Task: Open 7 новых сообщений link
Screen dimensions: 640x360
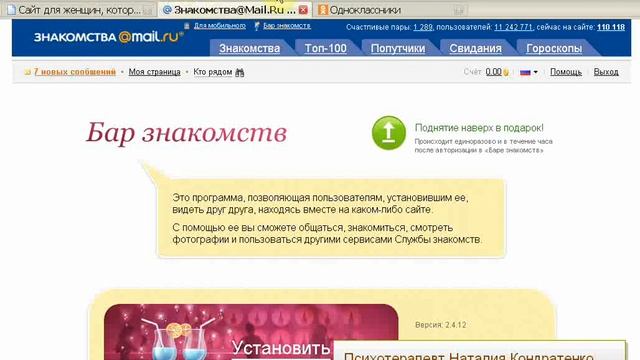Action: [75, 72]
